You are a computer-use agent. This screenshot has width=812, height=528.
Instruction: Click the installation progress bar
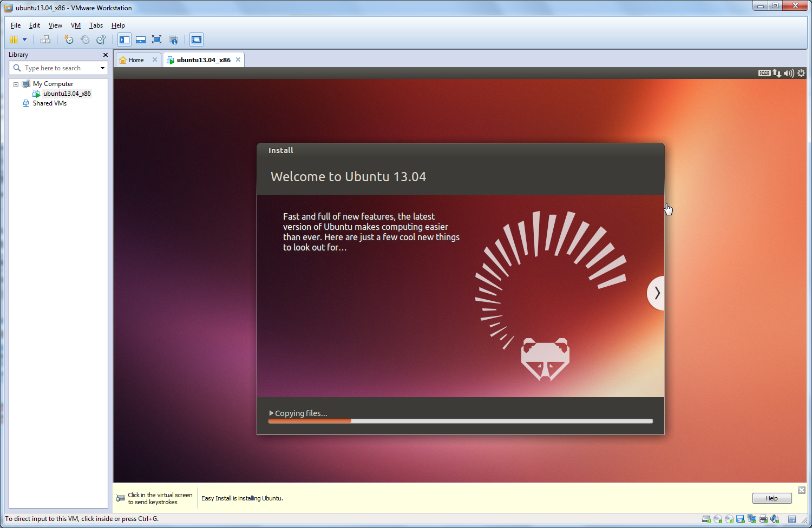pyautogui.click(x=461, y=421)
